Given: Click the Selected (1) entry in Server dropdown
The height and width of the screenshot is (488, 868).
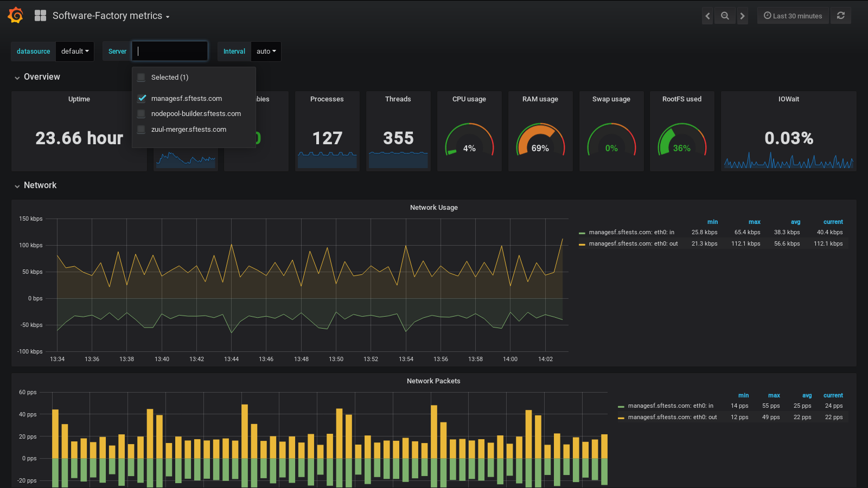Looking at the screenshot, I should pyautogui.click(x=170, y=77).
